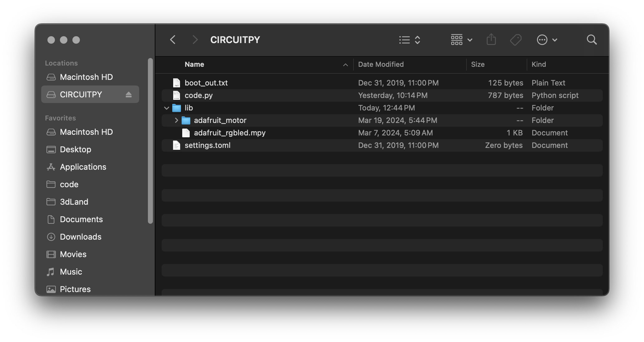Open the search icon to search files
644x342 pixels.
click(x=592, y=40)
